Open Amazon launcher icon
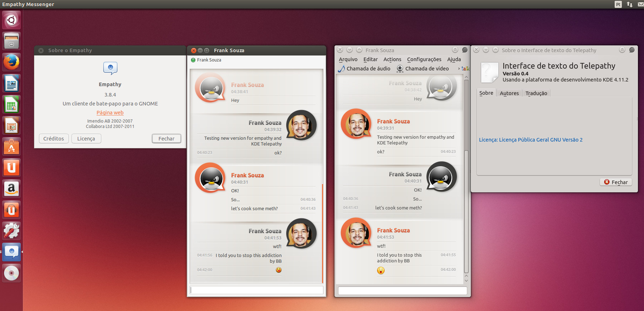Image resolution: width=644 pixels, height=311 pixels. [11, 189]
